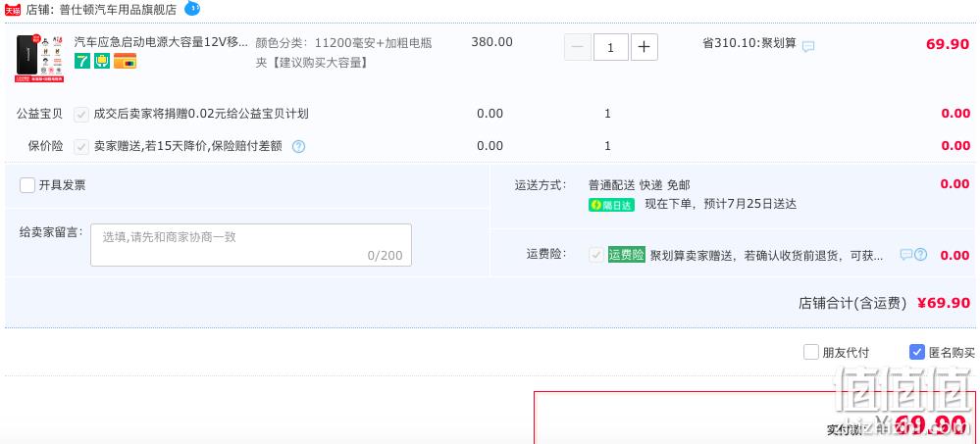Check the 朋友代付 friend-pay checkbox
The image size is (980, 444).
(811, 352)
